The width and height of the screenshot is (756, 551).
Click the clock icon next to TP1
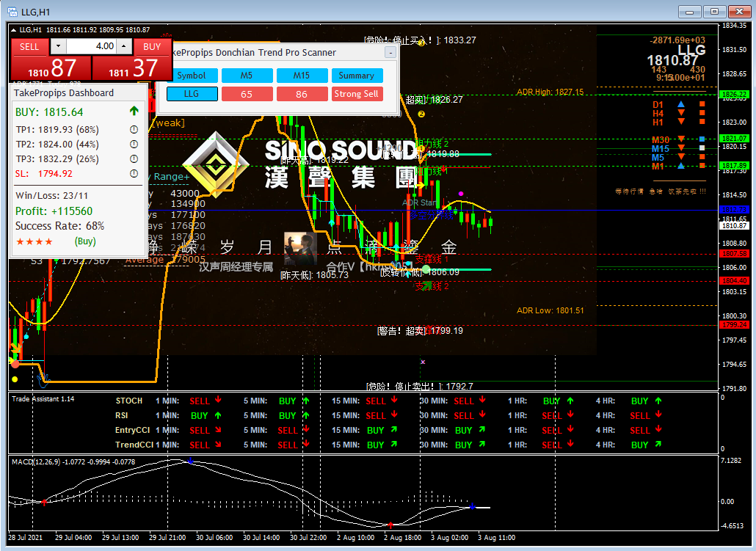tap(134, 130)
